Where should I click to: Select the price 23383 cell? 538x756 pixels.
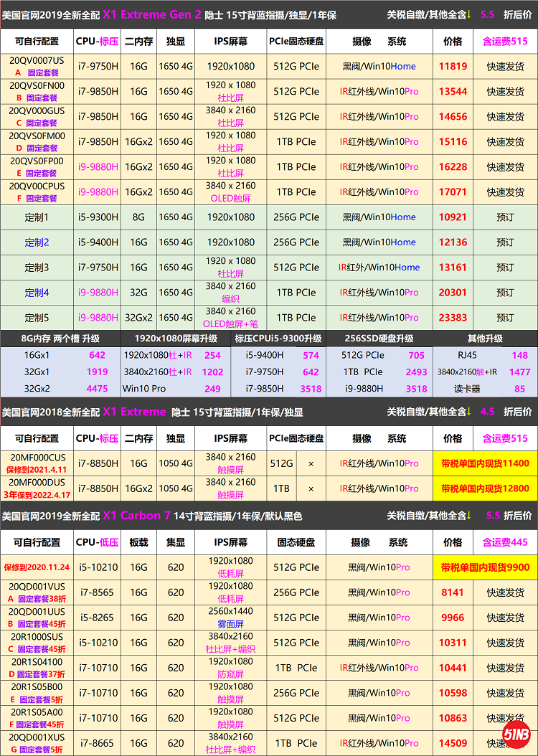click(453, 318)
